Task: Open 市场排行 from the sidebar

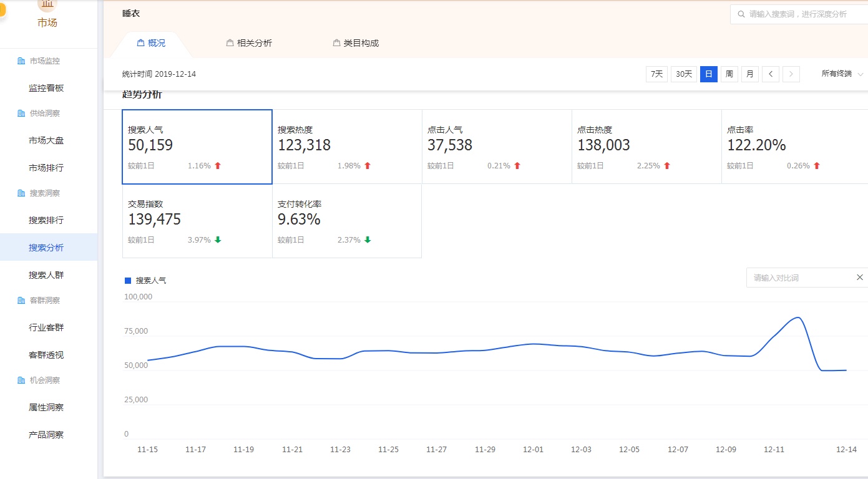Action: (46, 167)
